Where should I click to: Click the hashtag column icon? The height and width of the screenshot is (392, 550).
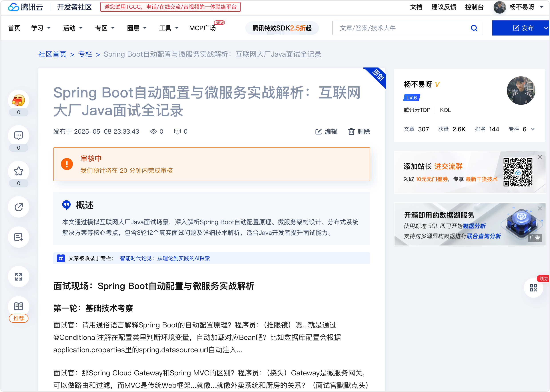(61, 258)
